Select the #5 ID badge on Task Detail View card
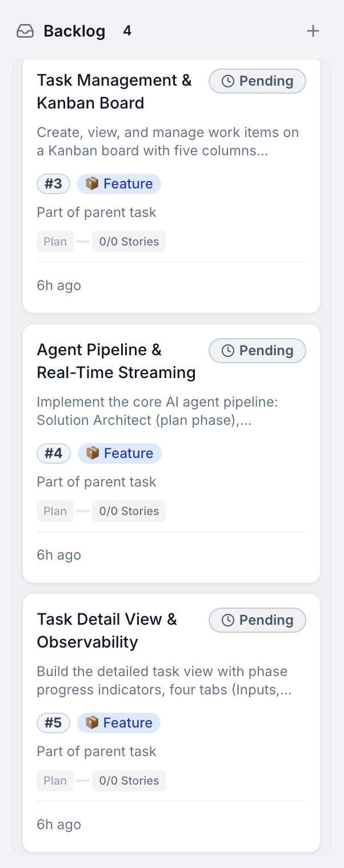 pyautogui.click(x=53, y=722)
